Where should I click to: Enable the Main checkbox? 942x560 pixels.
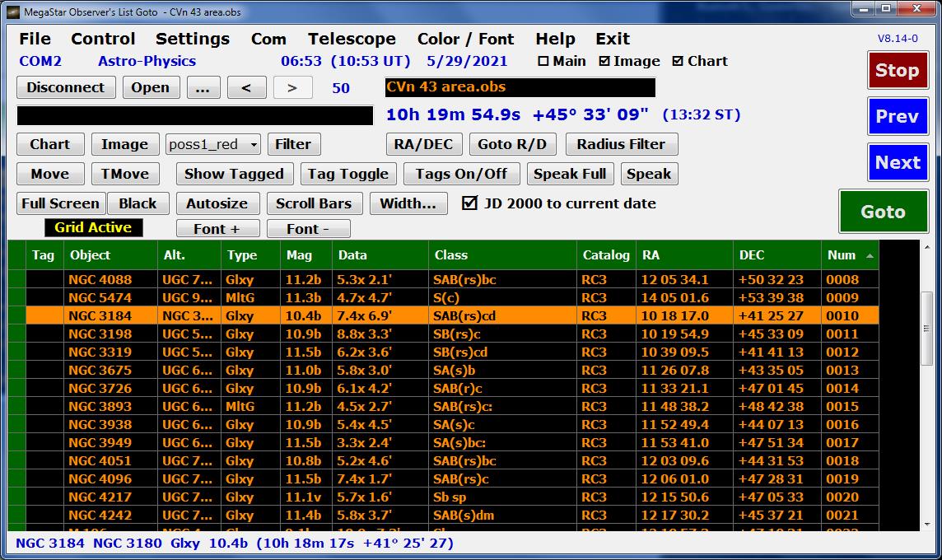543,62
